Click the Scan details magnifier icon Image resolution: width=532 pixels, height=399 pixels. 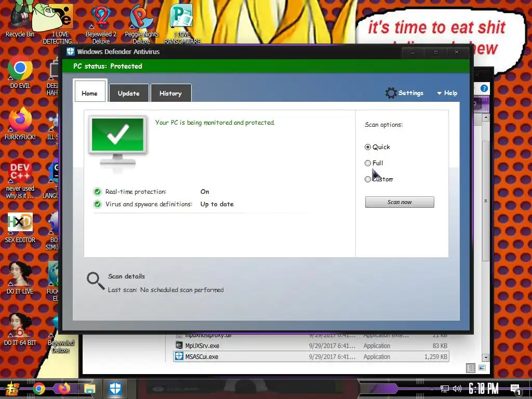pos(96,281)
